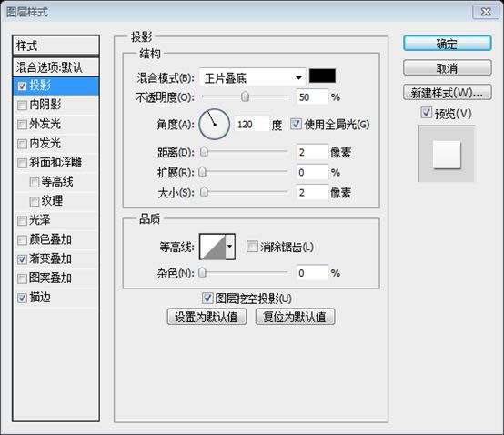
Task: Click the 角度 angle input field
Action: coord(251,124)
